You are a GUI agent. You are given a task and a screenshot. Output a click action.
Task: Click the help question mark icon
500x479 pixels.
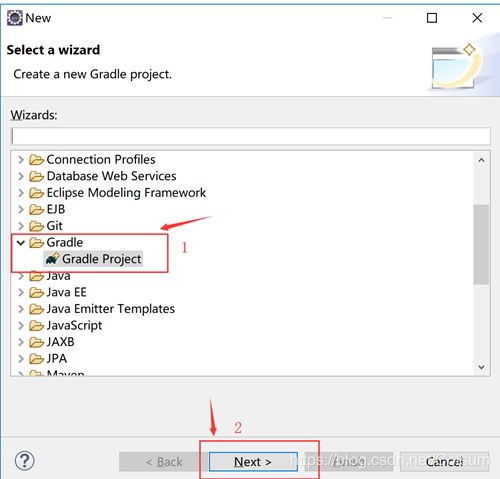25,461
